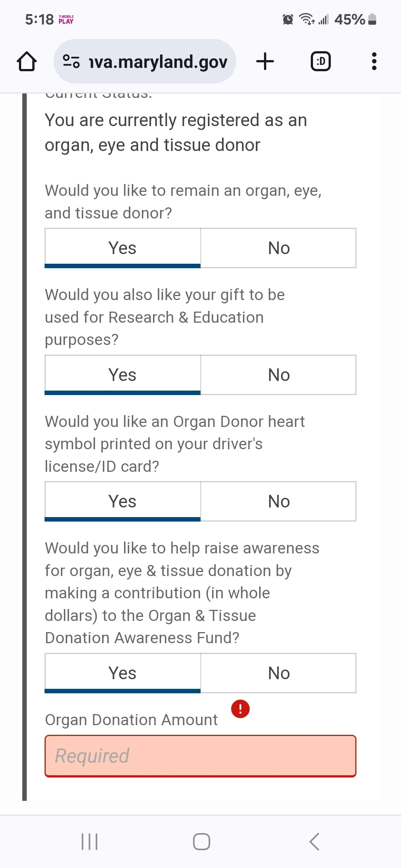Open the tab switcher icon
401x868 pixels.
click(x=321, y=61)
